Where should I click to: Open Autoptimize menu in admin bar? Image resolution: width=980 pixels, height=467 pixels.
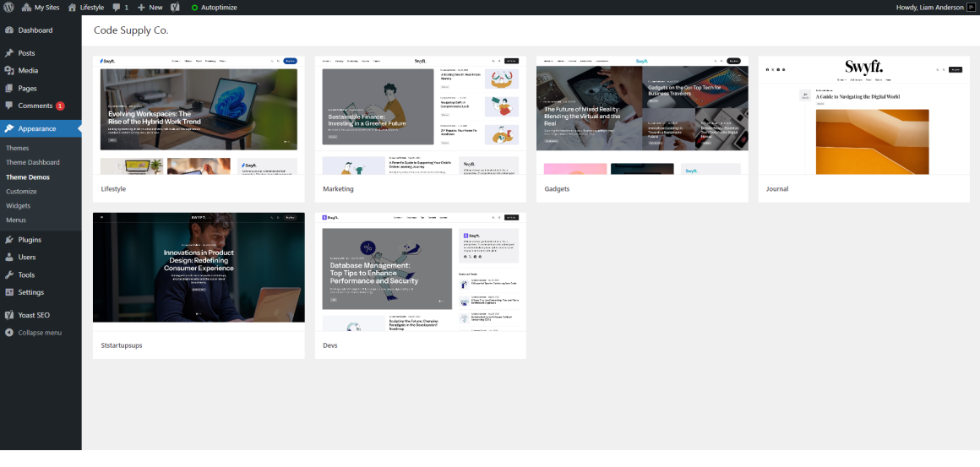[x=215, y=8]
